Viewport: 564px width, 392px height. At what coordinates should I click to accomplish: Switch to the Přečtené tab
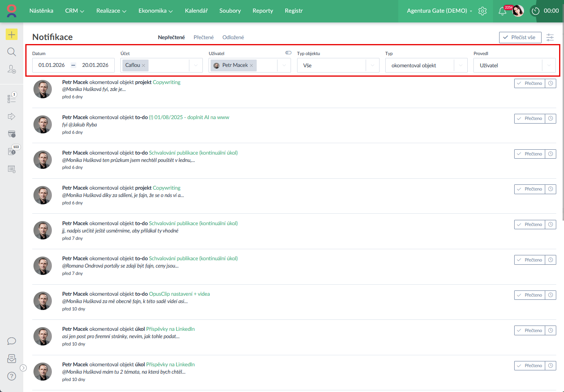[203, 38]
